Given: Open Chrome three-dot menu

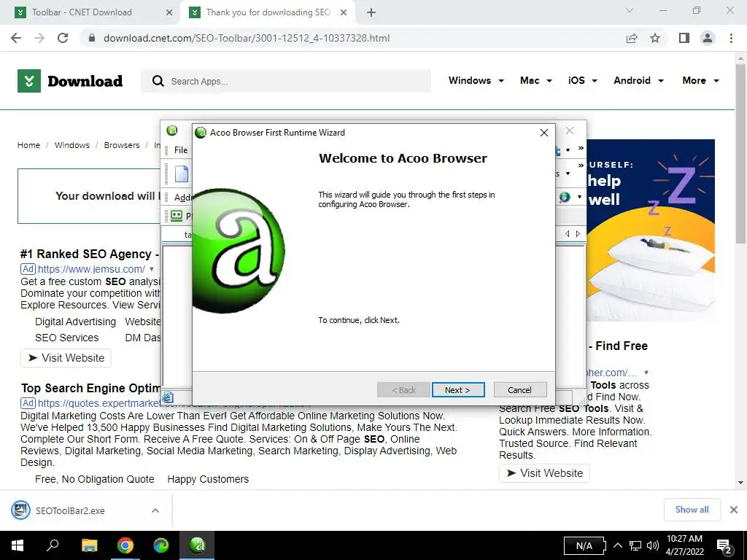Looking at the screenshot, I should (x=731, y=38).
